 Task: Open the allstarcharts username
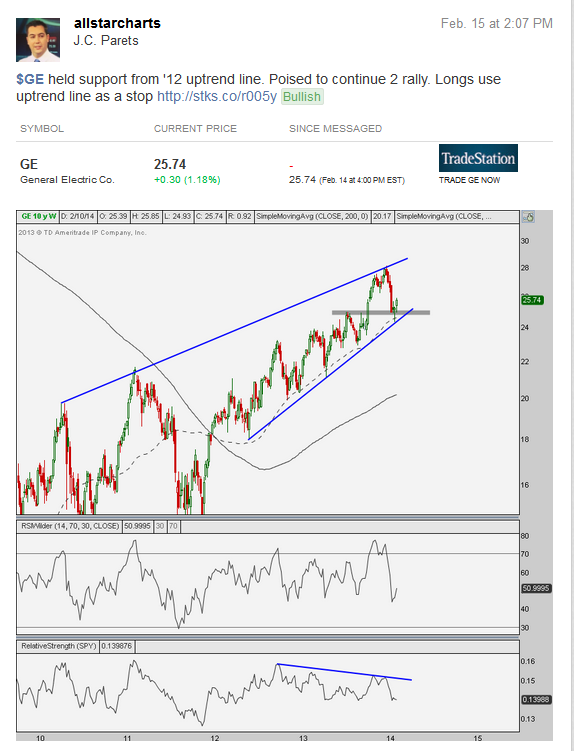(x=117, y=23)
